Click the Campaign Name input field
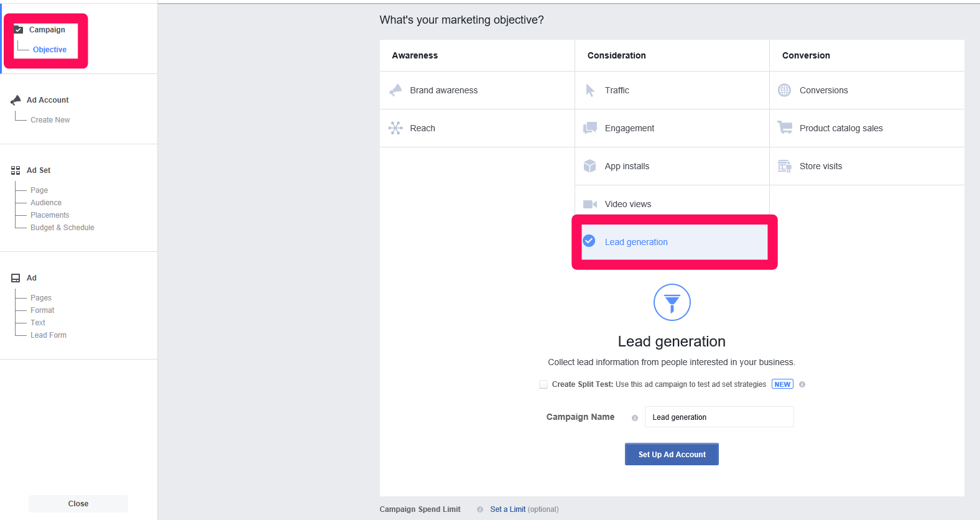Screen dimensions: 980x520 [x=719, y=417]
